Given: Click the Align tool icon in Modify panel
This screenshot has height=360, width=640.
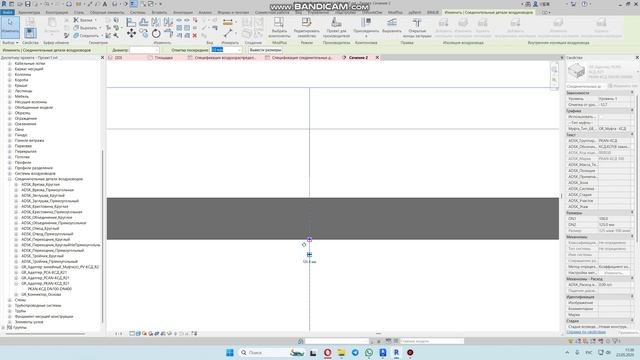Looking at the screenshot, I should click(131, 22).
